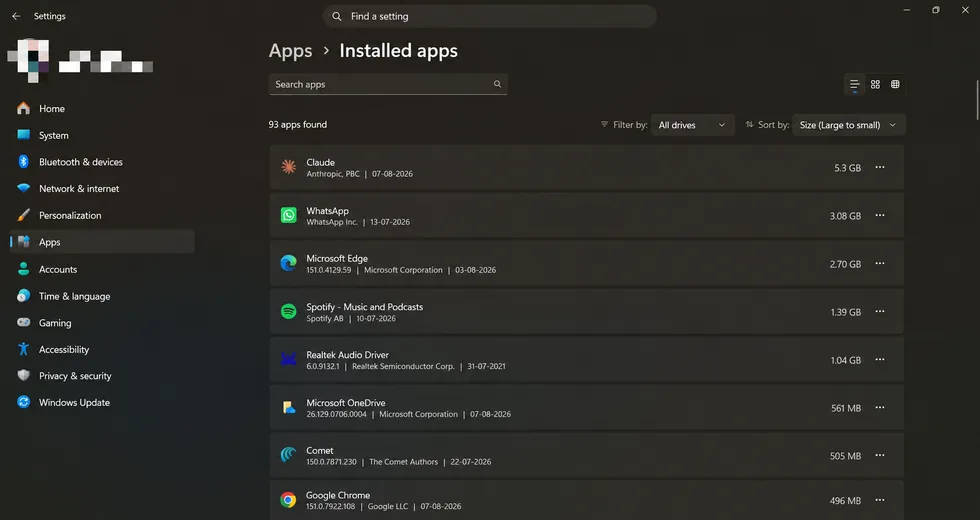This screenshot has width=980, height=520.
Task: Open more options for Claude
Action: (x=880, y=167)
